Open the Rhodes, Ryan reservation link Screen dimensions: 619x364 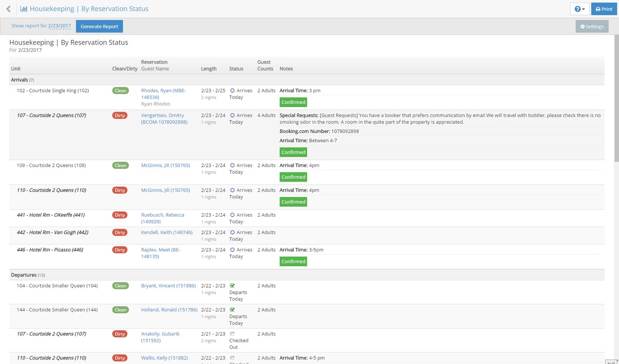coord(163,94)
